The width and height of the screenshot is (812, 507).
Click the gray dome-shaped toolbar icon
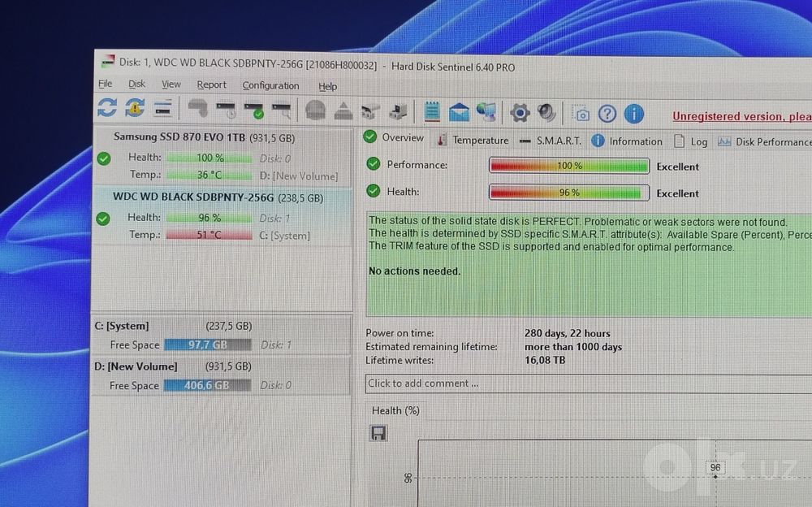pyautogui.click(x=315, y=110)
